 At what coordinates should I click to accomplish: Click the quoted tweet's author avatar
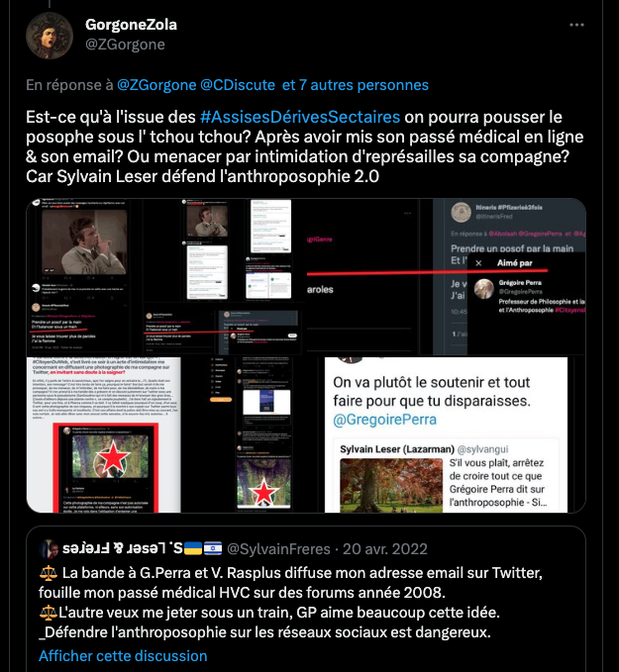pos(49,549)
